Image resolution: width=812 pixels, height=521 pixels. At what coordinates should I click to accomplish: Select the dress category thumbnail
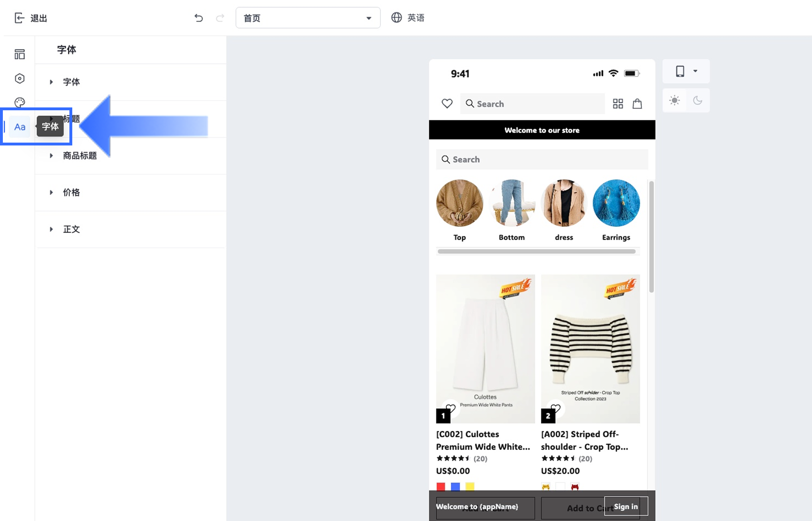click(564, 203)
